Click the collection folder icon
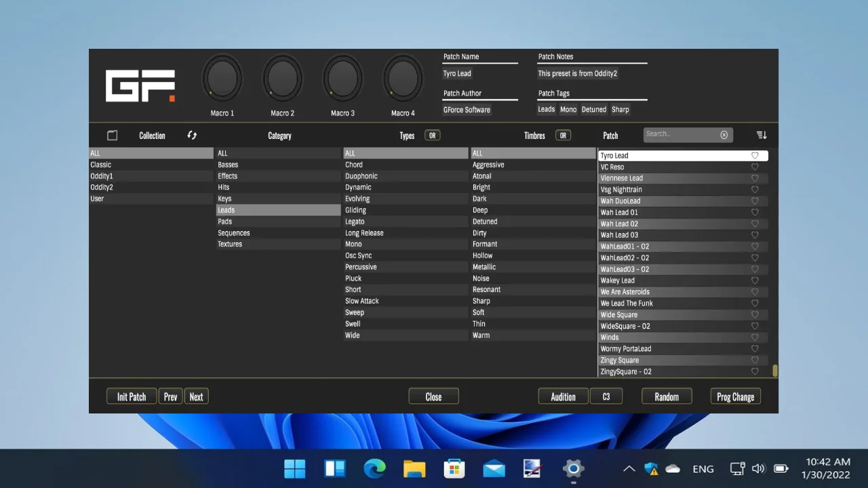Viewport: 868px width, 488px height. point(113,136)
